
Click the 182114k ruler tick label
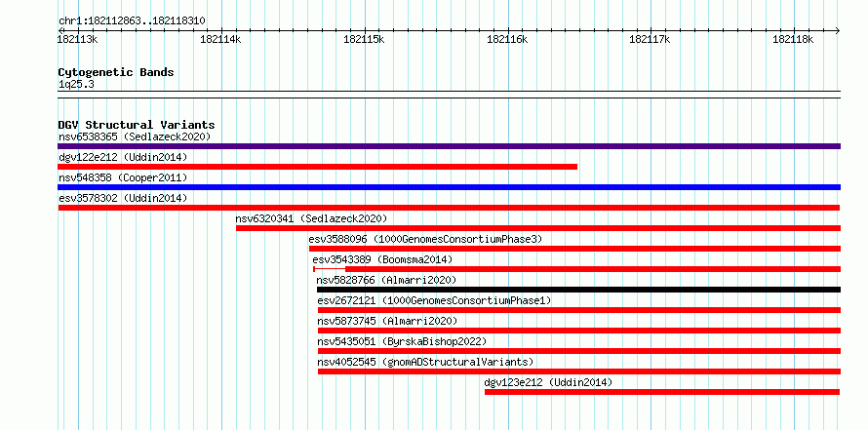[x=220, y=40]
